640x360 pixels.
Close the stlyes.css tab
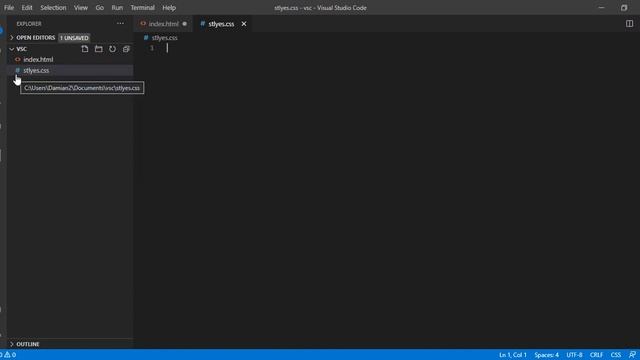(x=244, y=24)
